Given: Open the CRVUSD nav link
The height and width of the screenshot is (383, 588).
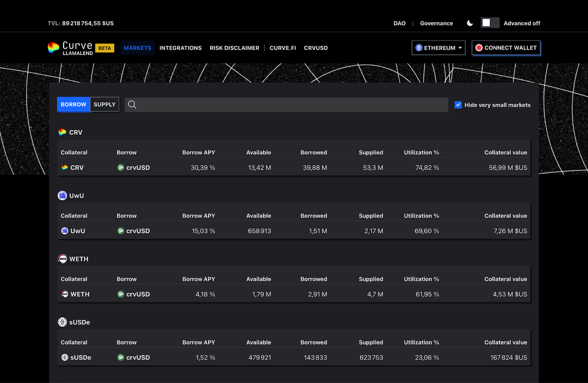Looking at the screenshot, I should (316, 48).
